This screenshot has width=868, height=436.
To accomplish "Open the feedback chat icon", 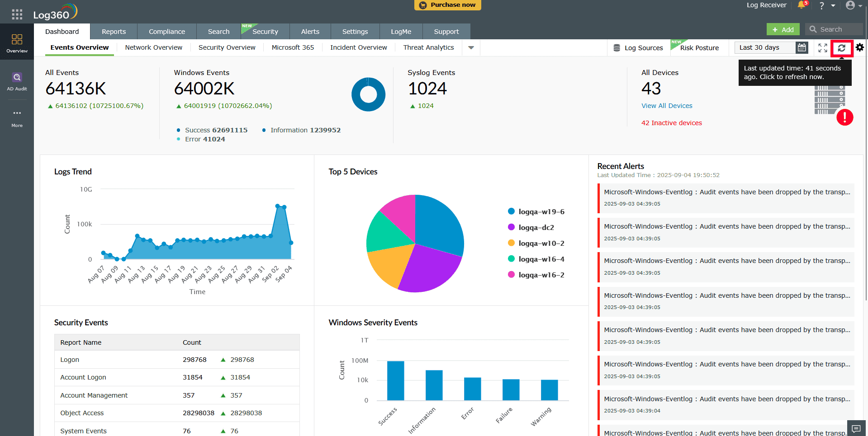I will pyautogui.click(x=856, y=428).
